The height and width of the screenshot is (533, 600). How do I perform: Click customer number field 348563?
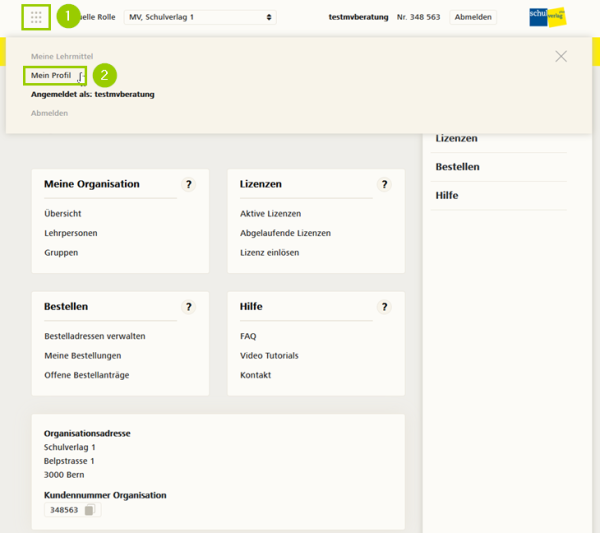64,510
